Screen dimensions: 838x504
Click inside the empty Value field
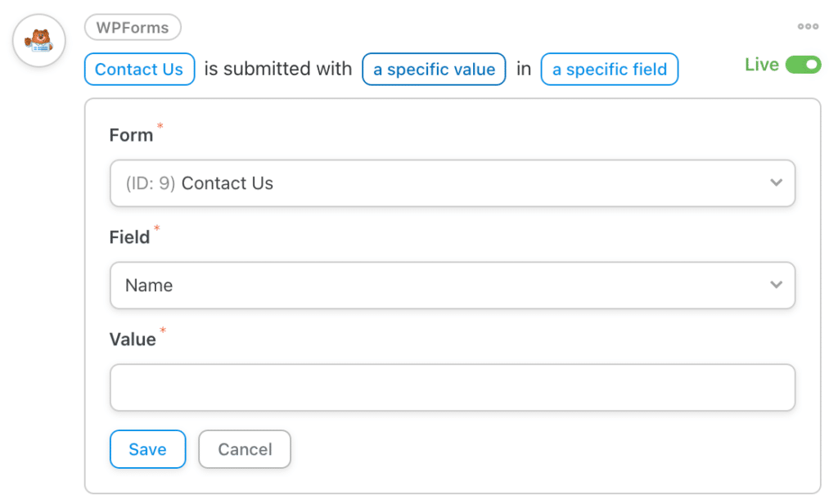click(453, 387)
